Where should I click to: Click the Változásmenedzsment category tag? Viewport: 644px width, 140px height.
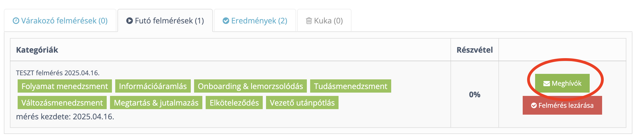tap(62, 103)
